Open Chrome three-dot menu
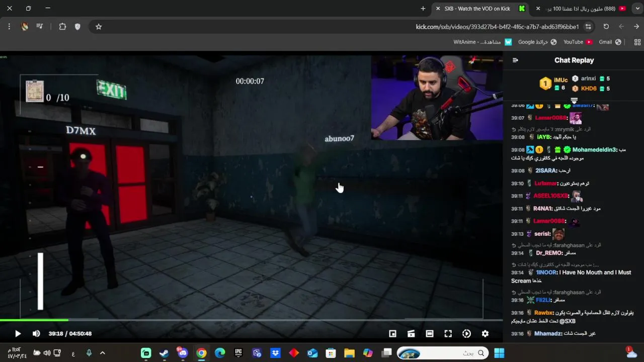Screen dimensions: 644x362 pyautogui.click(x=9, y=27)
